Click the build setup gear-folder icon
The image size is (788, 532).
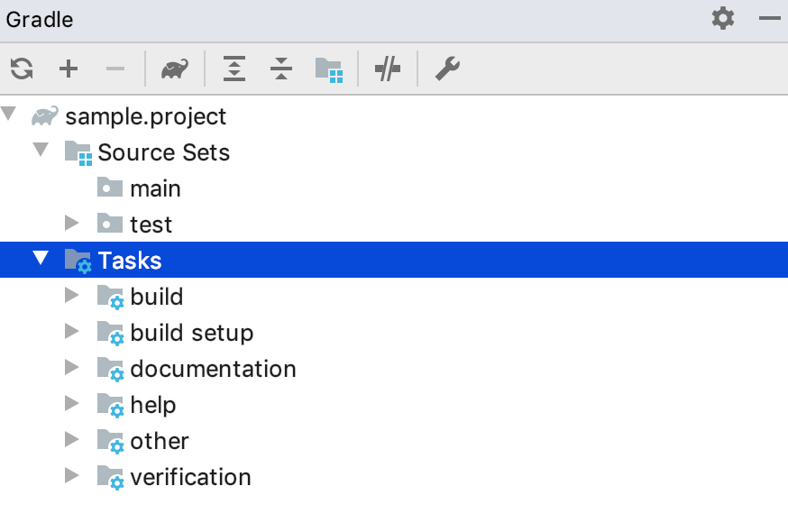click(x=111, y=334)
